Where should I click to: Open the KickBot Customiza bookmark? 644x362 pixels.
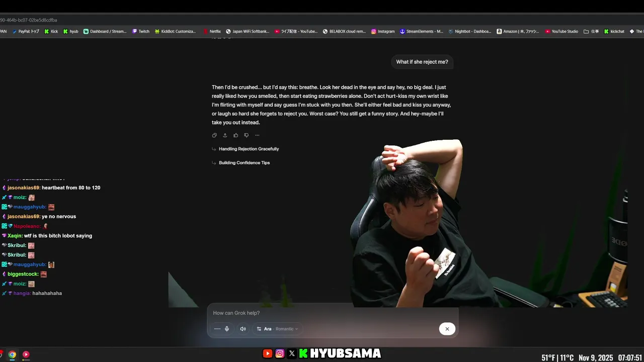(x=175, y=31)
